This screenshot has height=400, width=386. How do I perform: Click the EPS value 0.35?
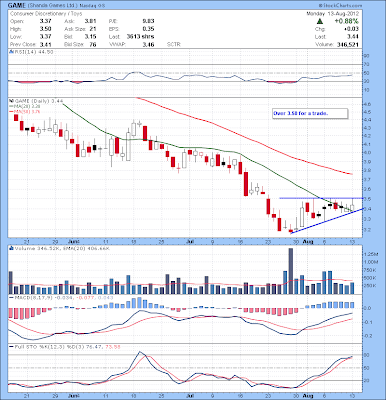pos(148,29)
